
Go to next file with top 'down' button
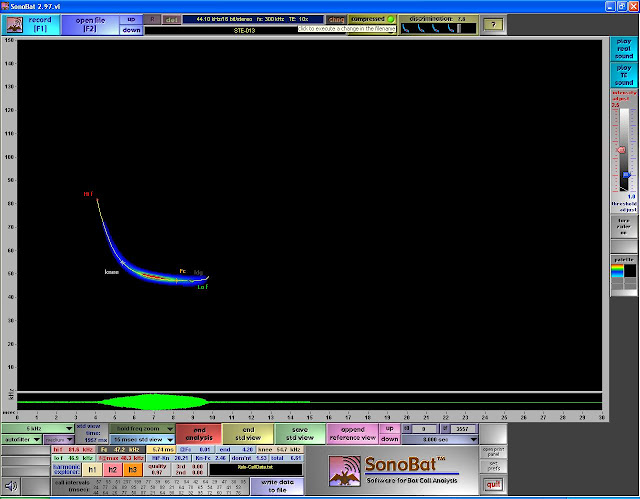click(131, 30)
